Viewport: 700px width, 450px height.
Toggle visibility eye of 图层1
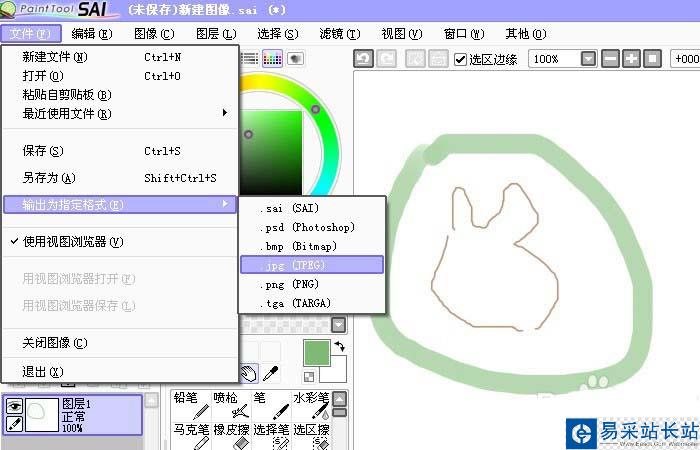point(15,406)
